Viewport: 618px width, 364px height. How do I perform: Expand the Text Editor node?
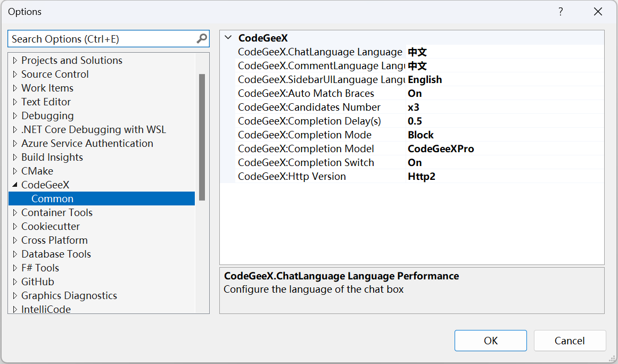(x=15, y=102)
